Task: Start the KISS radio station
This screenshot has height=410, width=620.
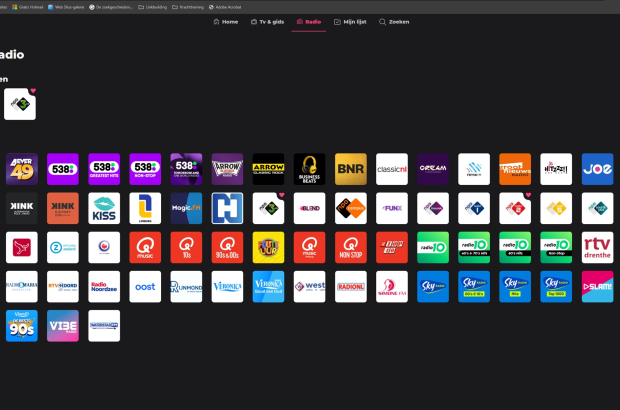Action: click(104, 208)
